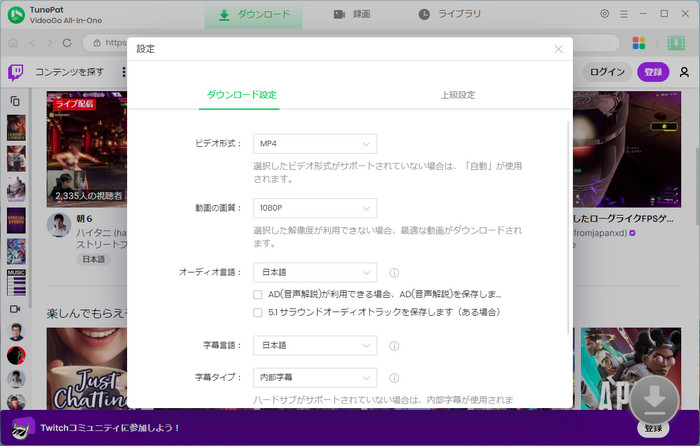The width and height of the screenshot is (700, 446).
Task: Open the Apex Legends category thumbnail
Action: pyautogui.click(x=631, y=369)
